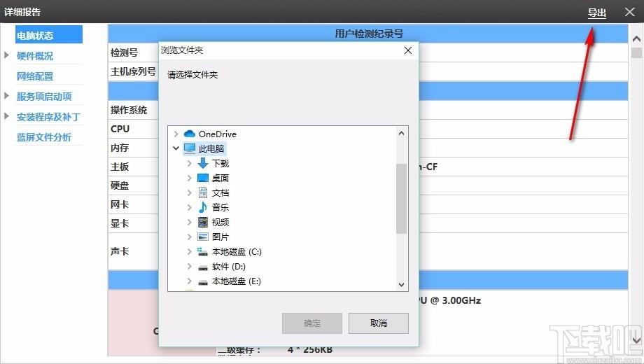644x364 pixels.
Task: Click the OneDrive cloud icon
Action: pyautogui.click(x=189, y=134)
